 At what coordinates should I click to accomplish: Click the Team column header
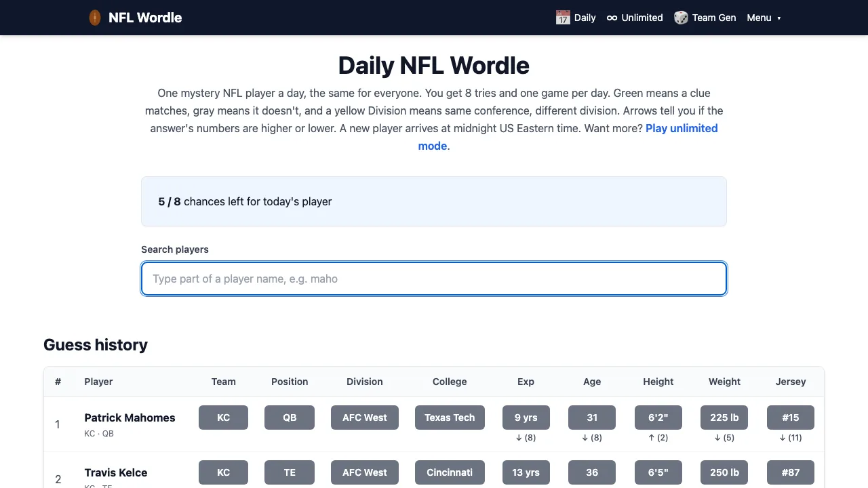(223, 382)
